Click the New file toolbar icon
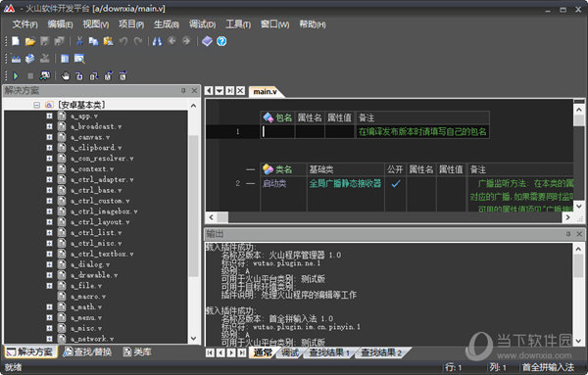 pyautogui.click(x=16, y=41)
